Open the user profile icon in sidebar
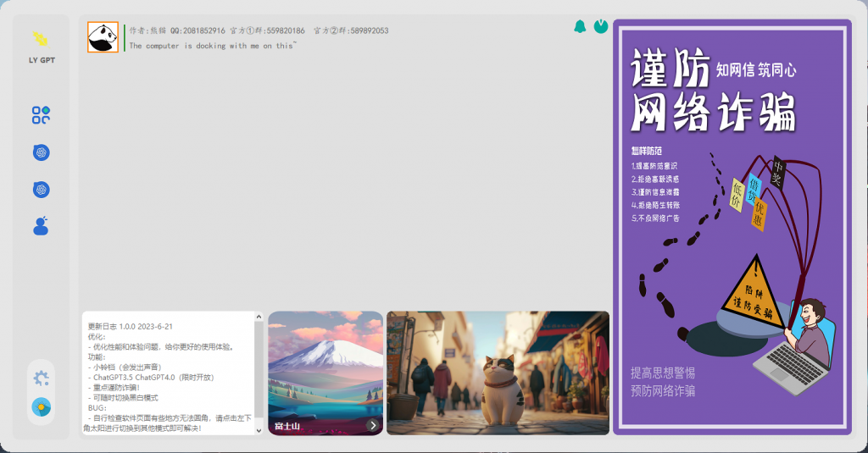The width and height of the screenshot is (868, 453). click(x=41, y=226)
